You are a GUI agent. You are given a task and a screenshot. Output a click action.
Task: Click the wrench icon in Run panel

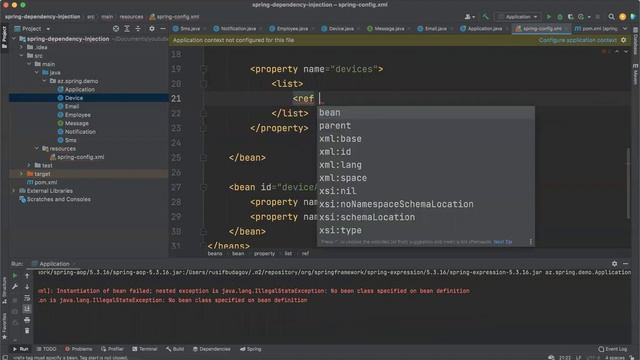point(14,287)
